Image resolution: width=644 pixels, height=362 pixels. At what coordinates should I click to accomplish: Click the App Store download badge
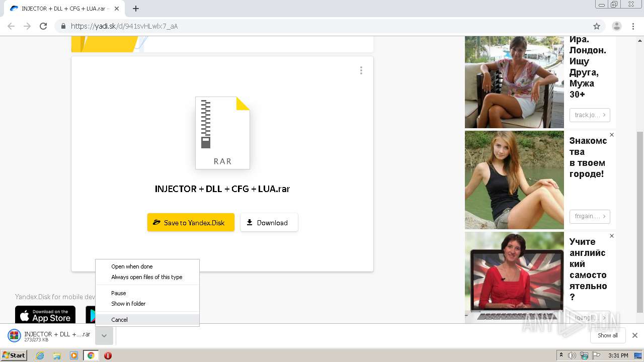tap(45, 315)
